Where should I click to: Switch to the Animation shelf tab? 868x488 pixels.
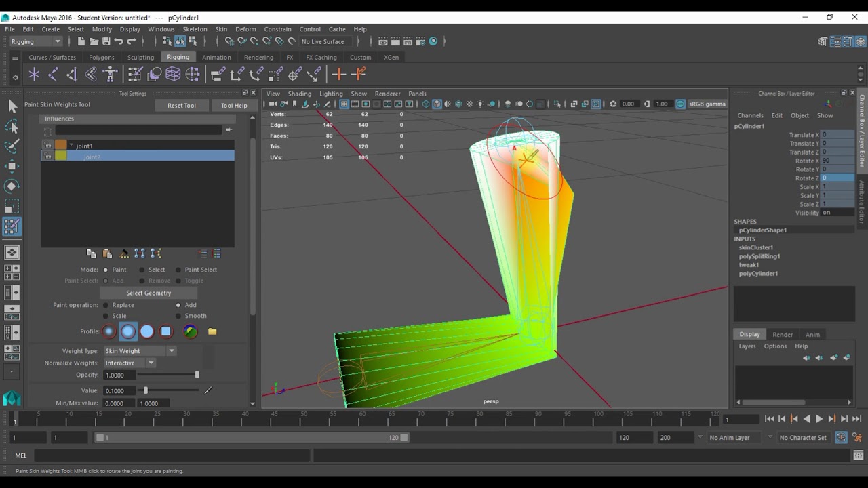(216, 58)
